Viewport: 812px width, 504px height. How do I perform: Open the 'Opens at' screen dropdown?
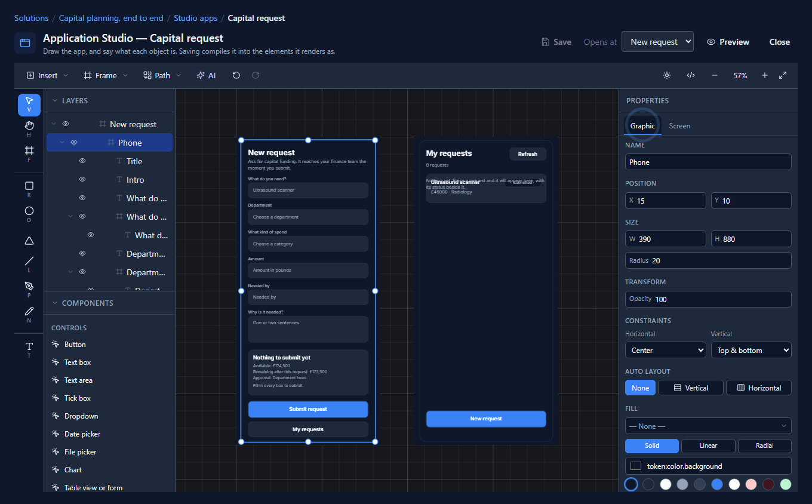[x=657, y=42]
